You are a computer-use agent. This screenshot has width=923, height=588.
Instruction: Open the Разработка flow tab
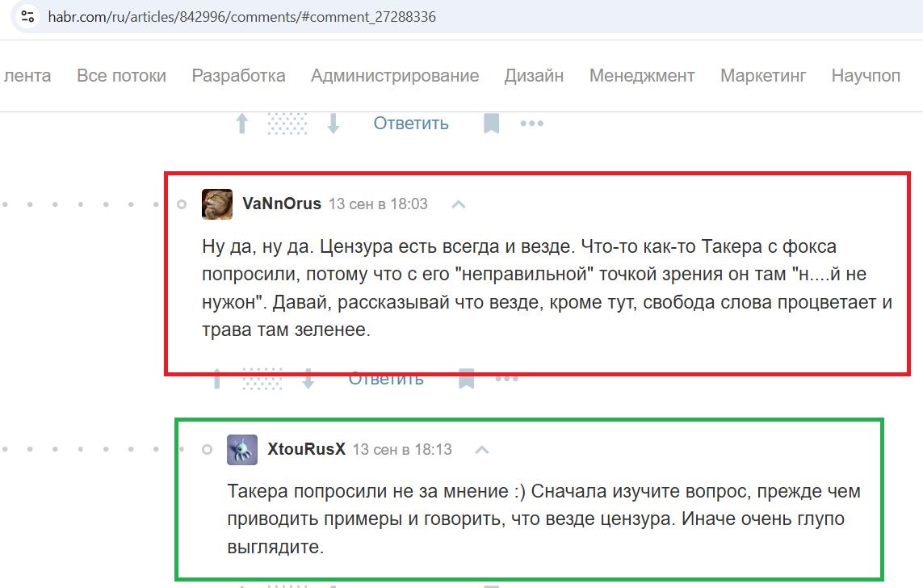[x=238, y=75]
